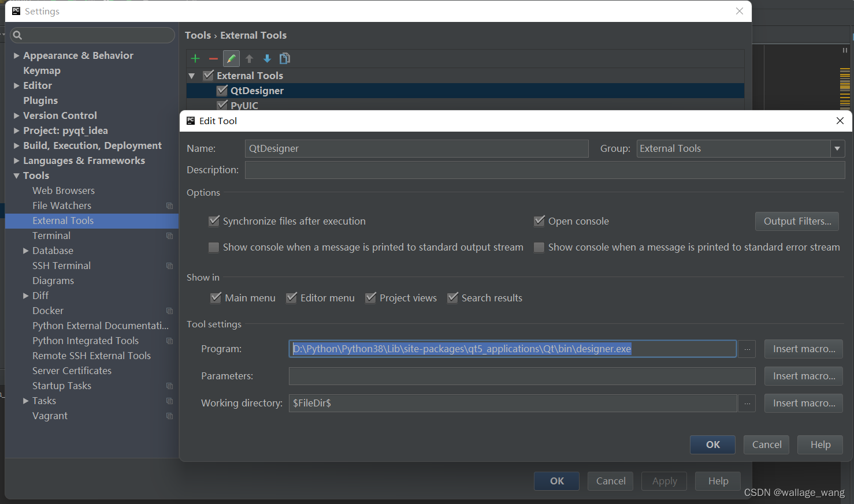Select Remote SSH External Tools item
Viewport: 854px width, 504px height.
[91, 356]
